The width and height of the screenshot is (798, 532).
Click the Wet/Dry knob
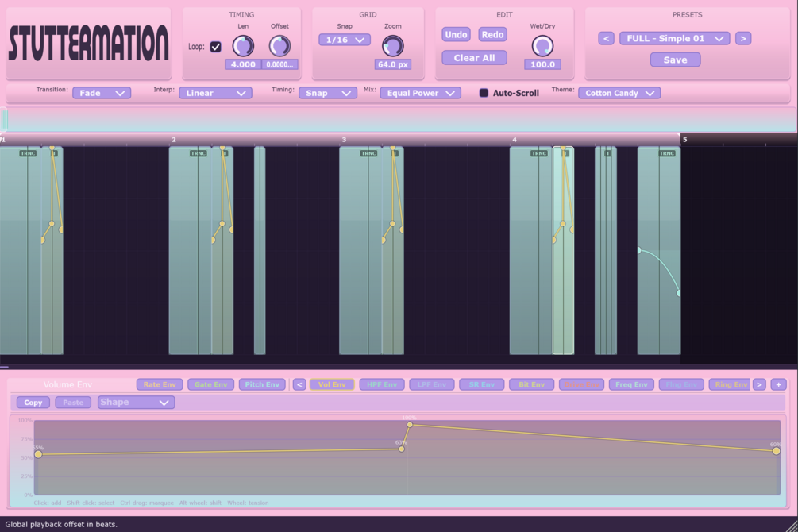click(x=542, y=46)
